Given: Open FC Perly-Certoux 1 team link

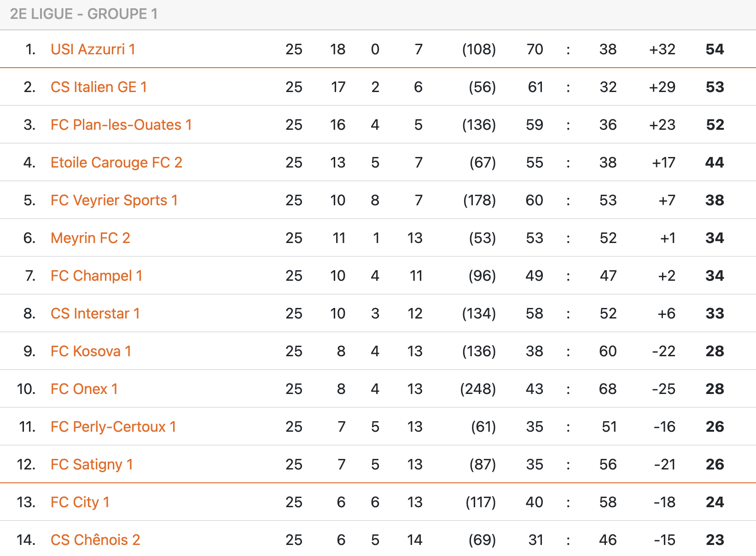Looking at the screenshot, I should [x=113, y=427].
